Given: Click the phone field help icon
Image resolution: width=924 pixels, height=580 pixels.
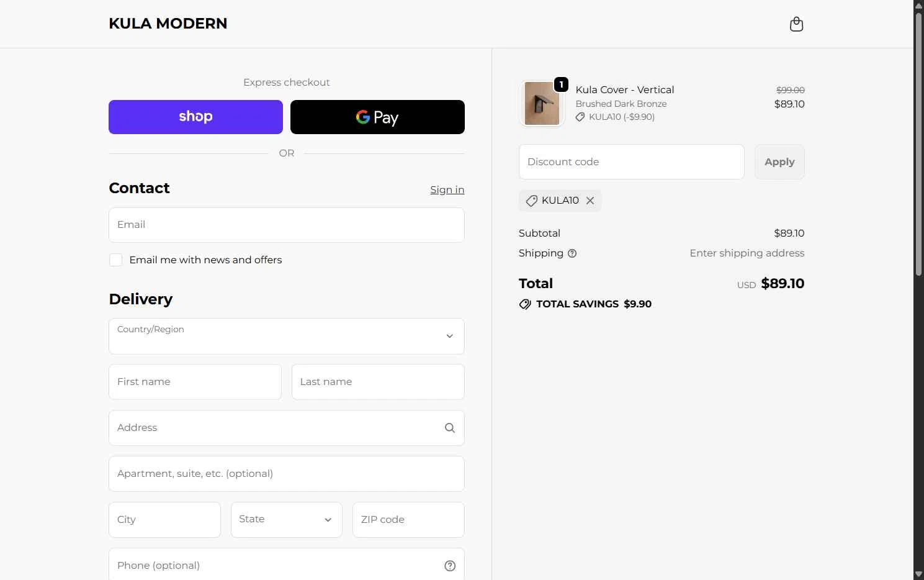Looking at the screenshot, I should (450, 566).
